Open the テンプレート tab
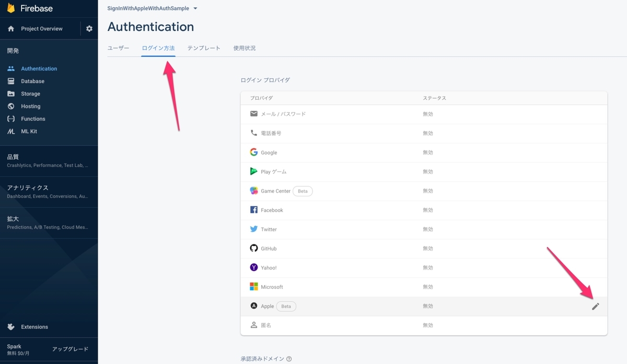The image size is (627, 364). point(204,48)
